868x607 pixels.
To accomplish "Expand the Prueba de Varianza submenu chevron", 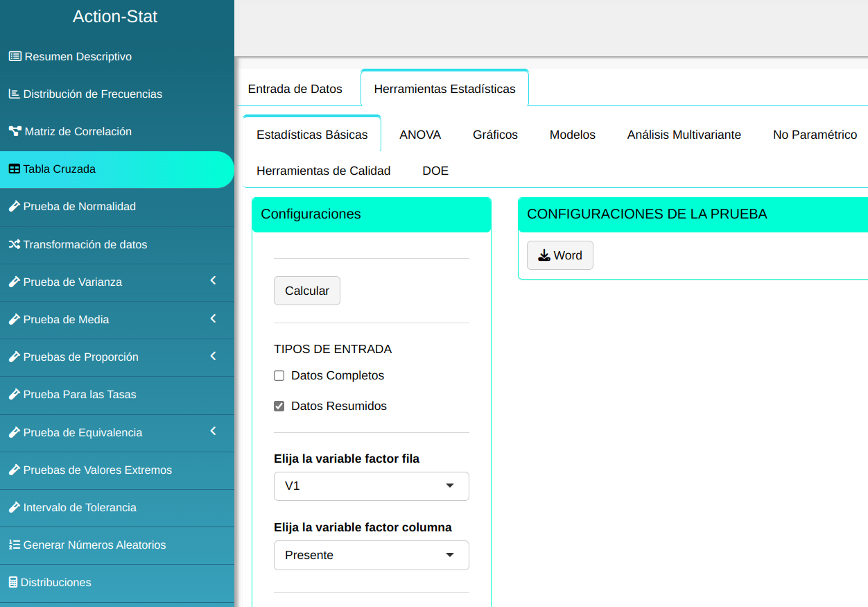I will [x=213, y=281].
